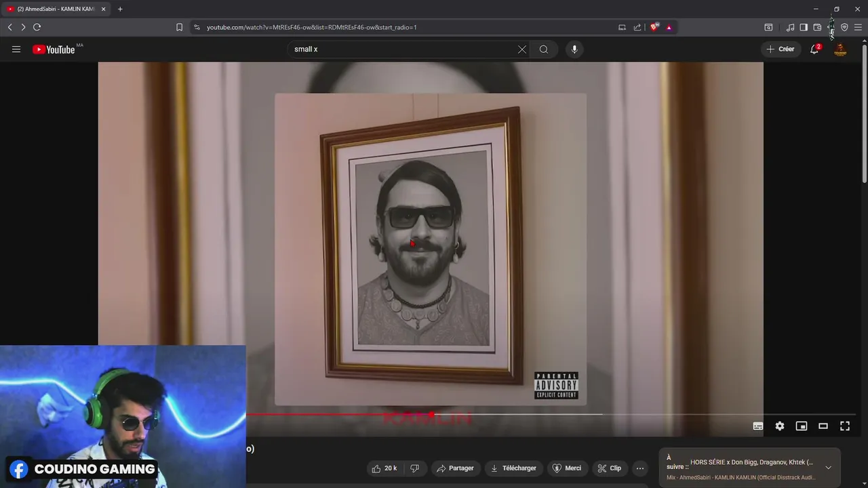Click the Clip button
The image size is (868, 488).
point(609,468)
